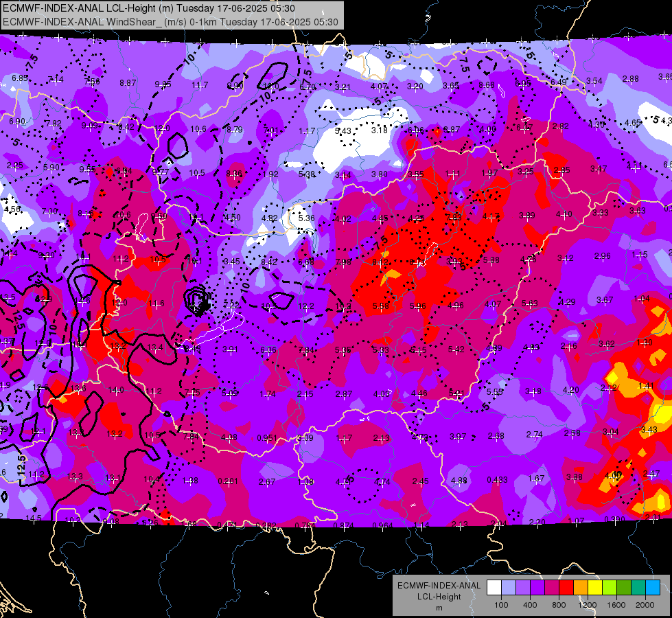The height and width of the screenshot is (618, 672).
Task: Click the legend tick label 400
Action: tap(530, 605)
